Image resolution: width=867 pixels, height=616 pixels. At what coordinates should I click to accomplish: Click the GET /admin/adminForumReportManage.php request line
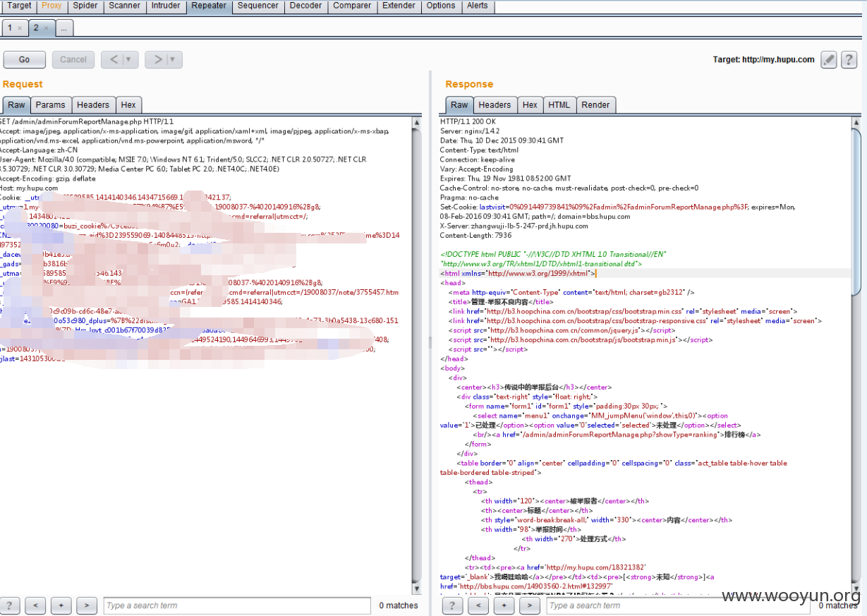87,121
